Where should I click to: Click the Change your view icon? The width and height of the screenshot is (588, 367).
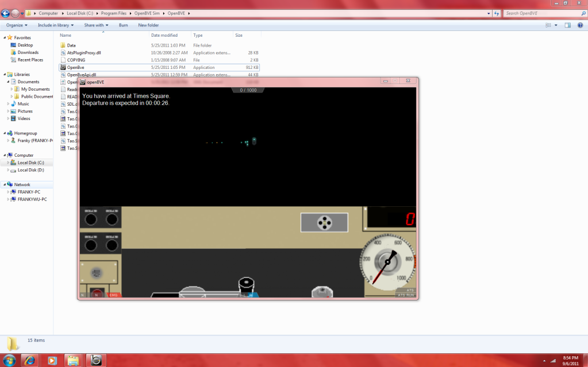pos(548,25)
